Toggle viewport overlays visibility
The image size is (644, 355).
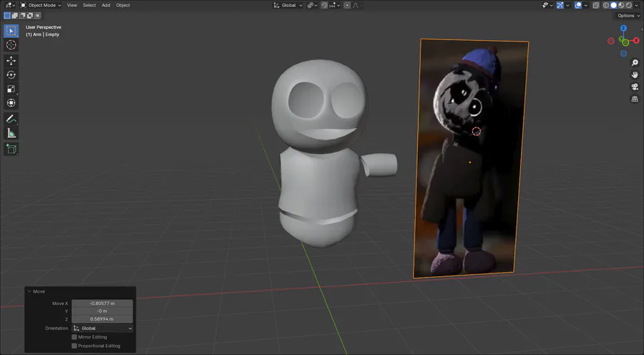578,5
